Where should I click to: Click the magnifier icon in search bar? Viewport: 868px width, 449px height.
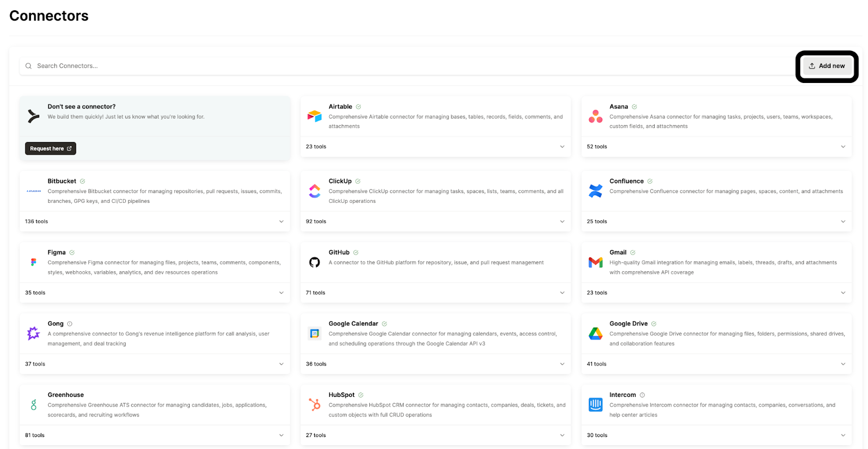tap(28, 66)
